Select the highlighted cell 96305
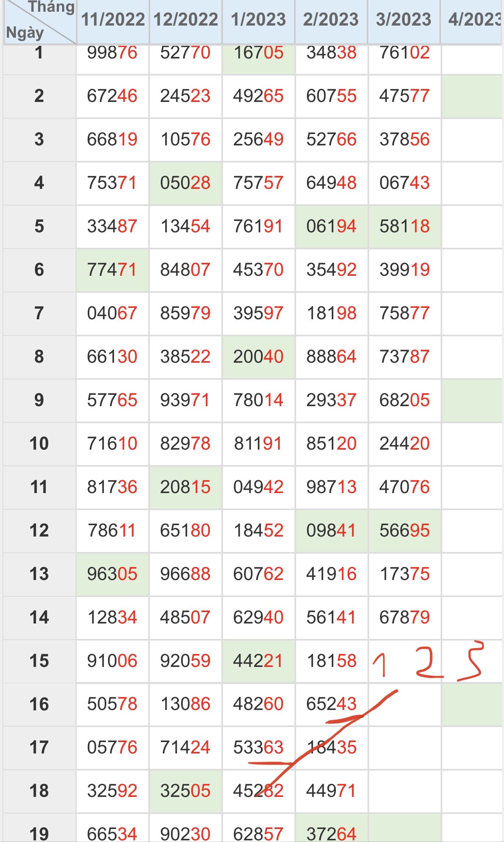Image resolution: width=504 pixels, height=842 pixels. pos(112,574)
